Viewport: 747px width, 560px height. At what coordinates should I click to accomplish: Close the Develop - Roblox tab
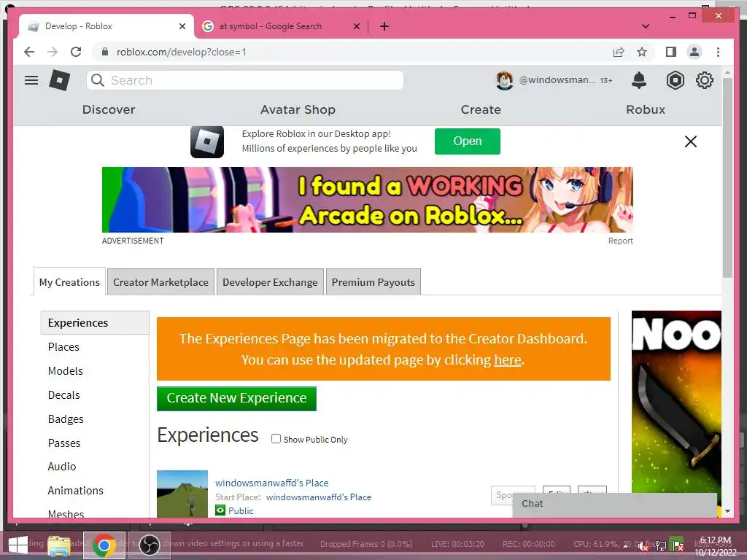(x=182, y=26)
